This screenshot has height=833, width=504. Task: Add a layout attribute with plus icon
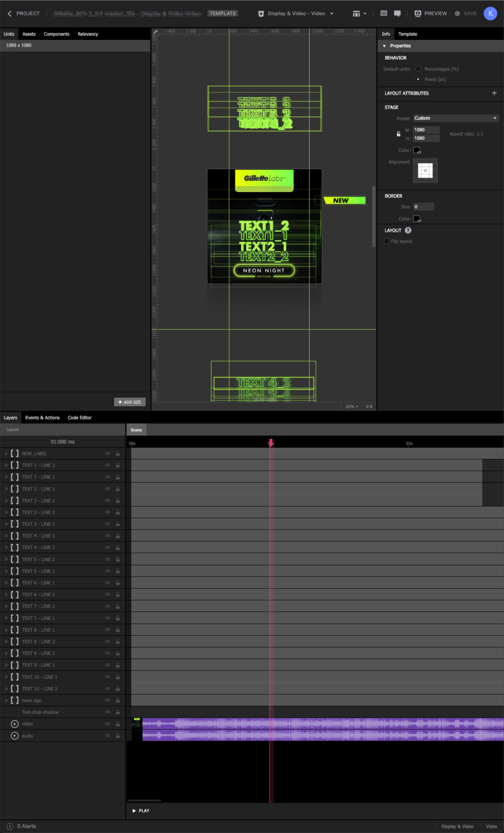pyautogui.click(x=494, y=93)
